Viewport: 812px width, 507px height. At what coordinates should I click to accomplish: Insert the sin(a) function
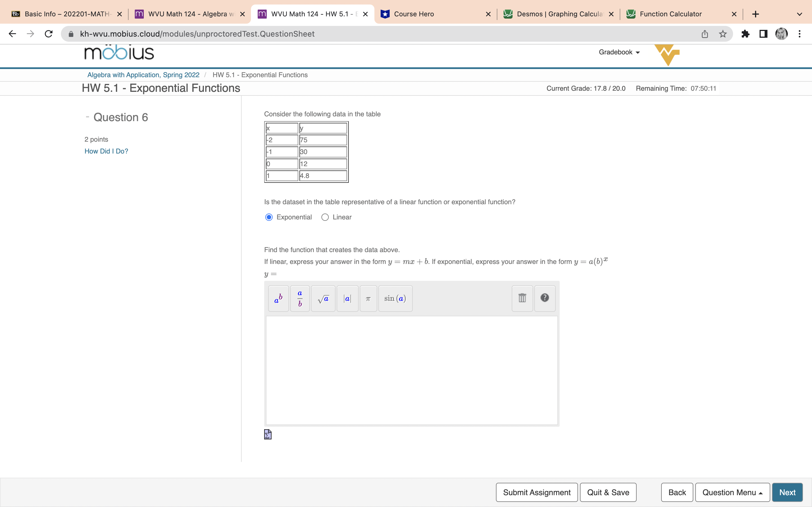395,298
